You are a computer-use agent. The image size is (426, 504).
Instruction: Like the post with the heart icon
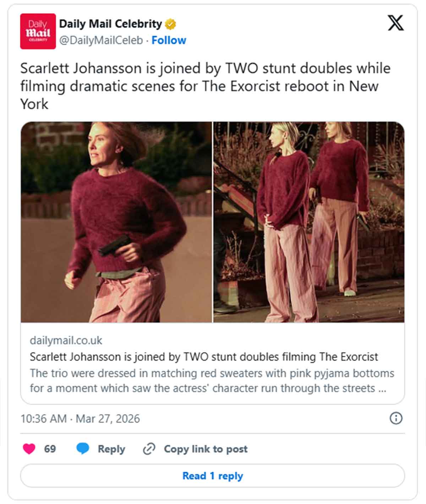pyautogui.click(x=29, y=449)
